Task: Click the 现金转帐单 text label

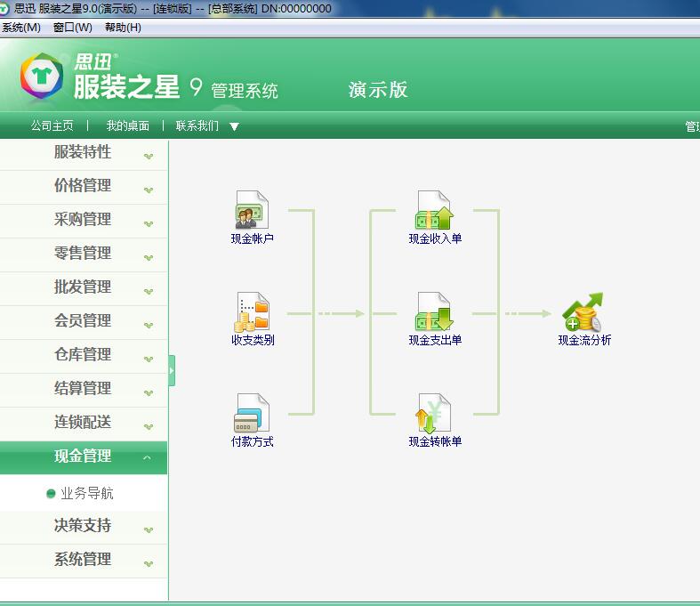Action: (435, 441)
